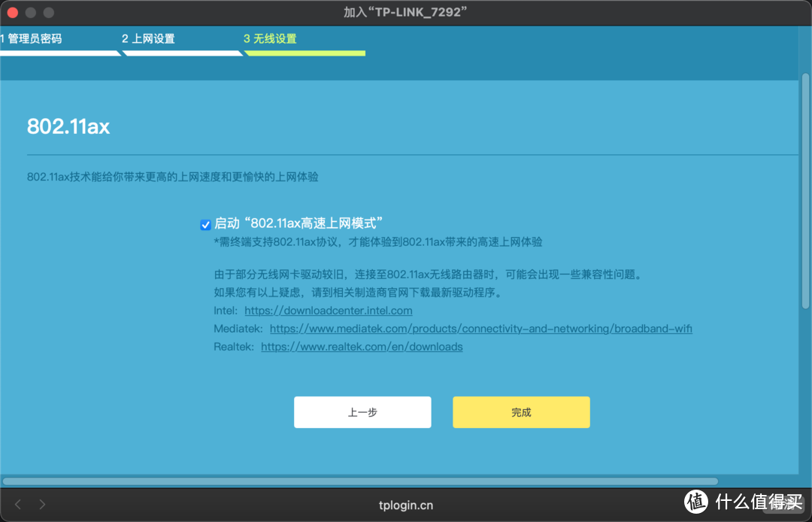Screen dimensions: 812x522
Task: Switch to step 1 管理员密码
Action: point(34,38)
